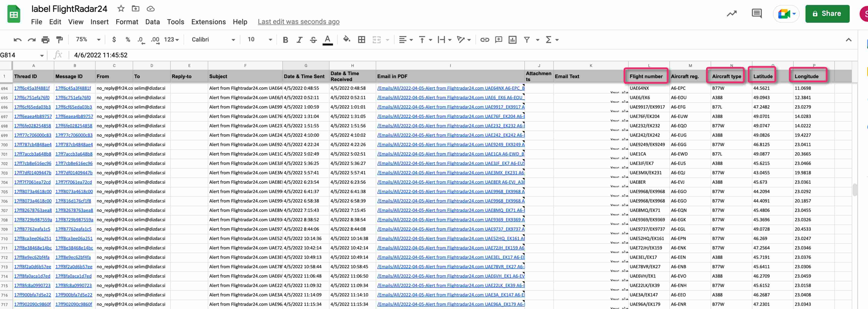Open the Insert menu
The height and width of the screenshot is (309, 868).
pyautogui.click(x=99, y=22)
